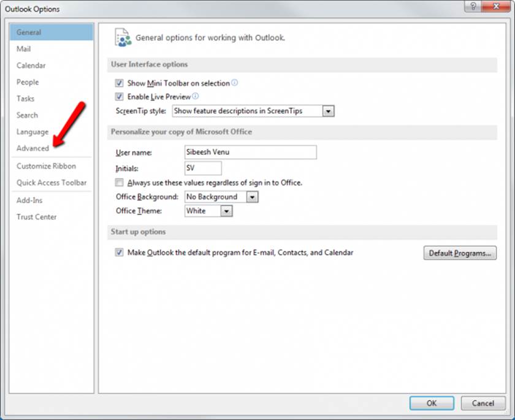Click the User name text field
Viewport: 515px width, 420px height.
pos(251,153)
